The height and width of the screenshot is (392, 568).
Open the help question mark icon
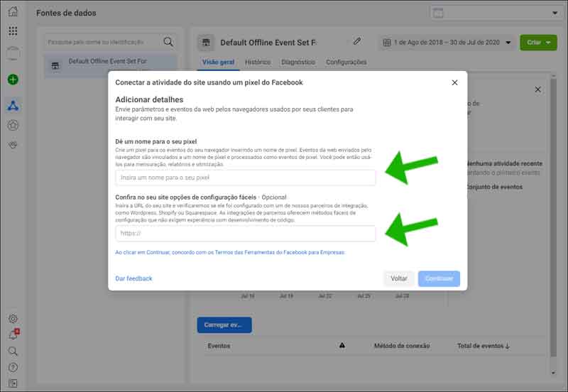[13, 367]
